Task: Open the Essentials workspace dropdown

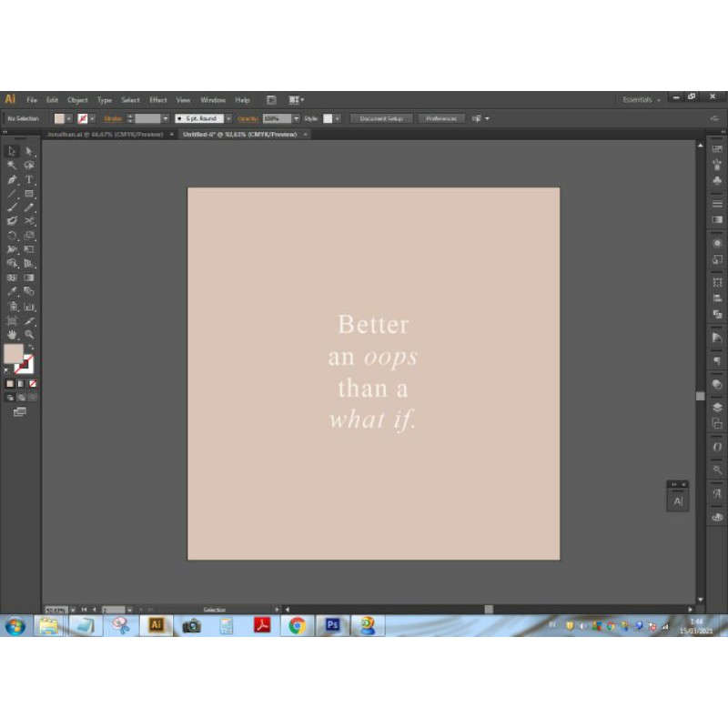Action: pyautogui.click(x=641, y=99)
